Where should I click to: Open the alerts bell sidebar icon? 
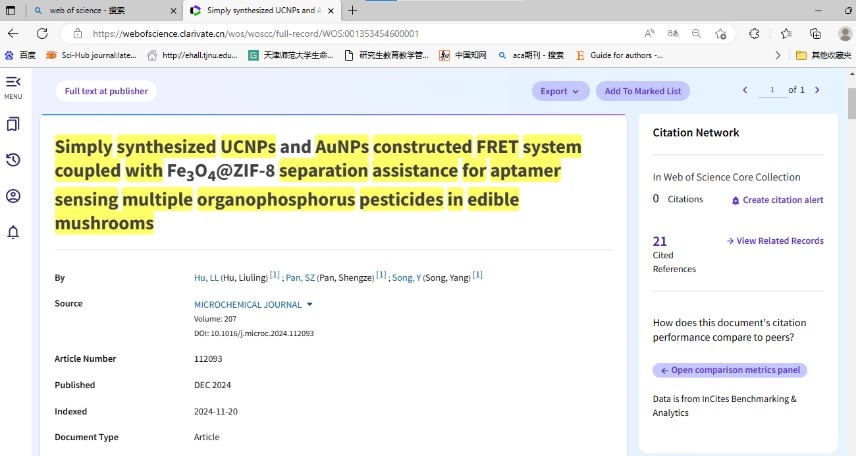coord(13,232)
